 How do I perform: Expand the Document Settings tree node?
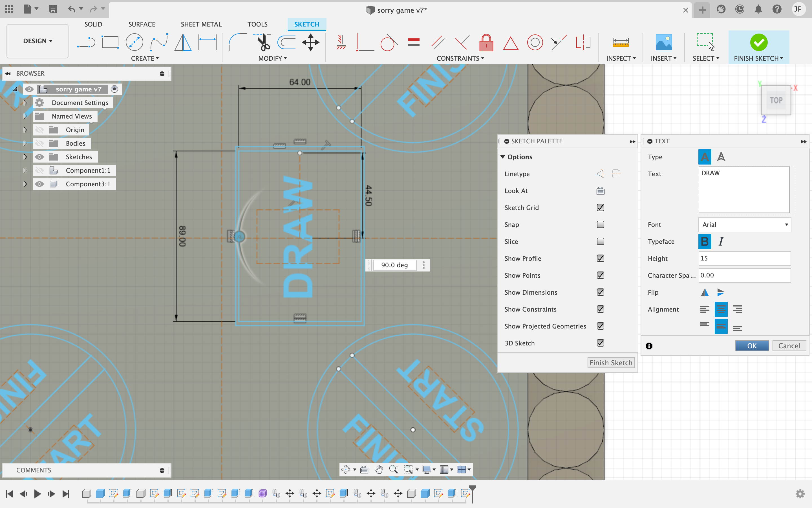pos(25,102)
